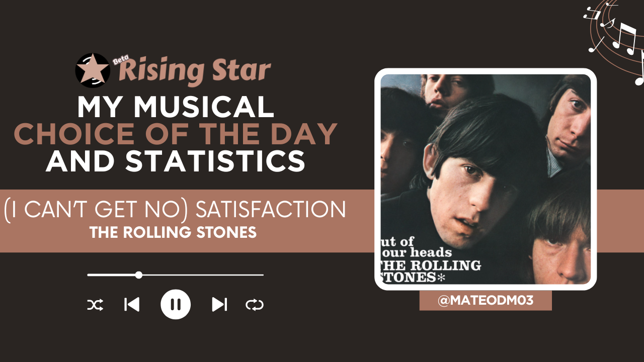Viewport: 644px width, 362px height.
Task: Click the AND STATISTICS heading
Action: click(176, 161)
